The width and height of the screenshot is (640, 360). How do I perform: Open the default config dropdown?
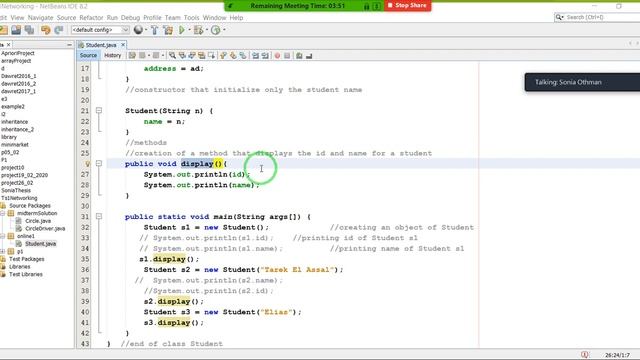[100, 30]
